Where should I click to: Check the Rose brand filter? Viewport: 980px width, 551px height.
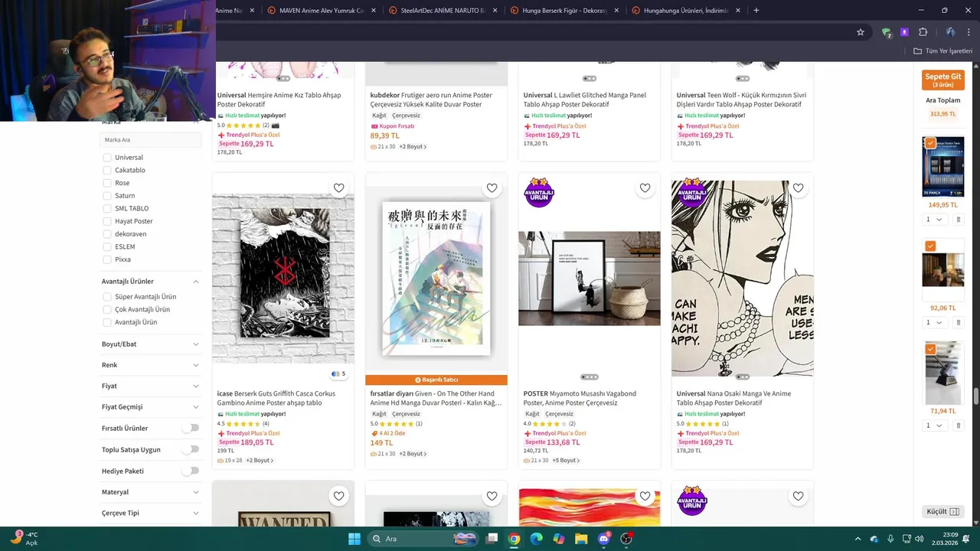pyautogui.click(x=107, y=183)
